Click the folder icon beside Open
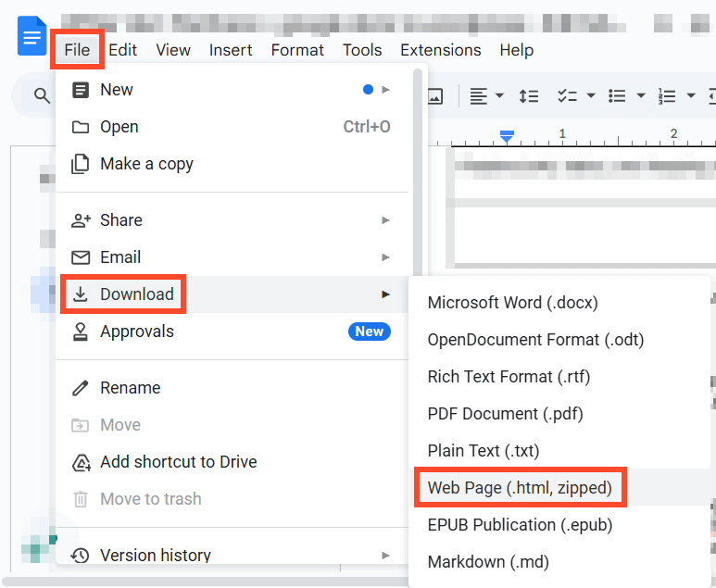 click(81, 127)
